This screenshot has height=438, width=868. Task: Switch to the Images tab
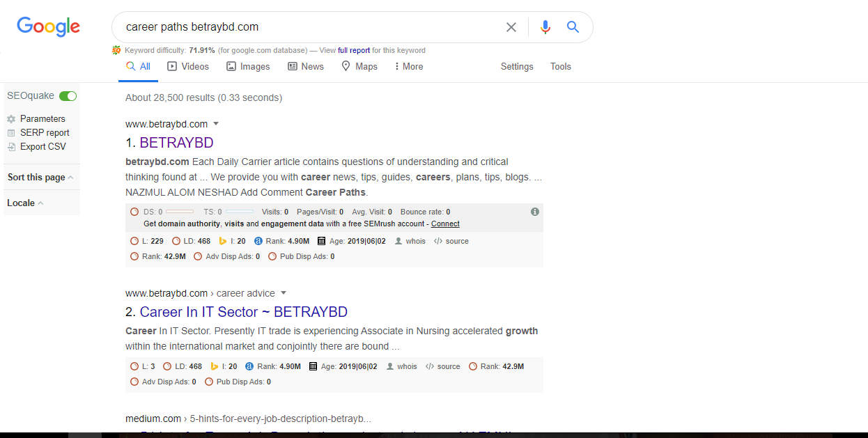coord(248,67)
